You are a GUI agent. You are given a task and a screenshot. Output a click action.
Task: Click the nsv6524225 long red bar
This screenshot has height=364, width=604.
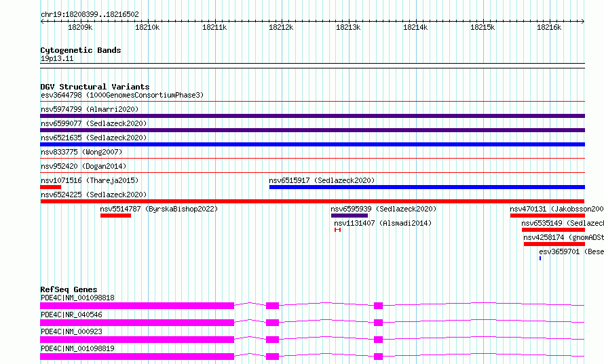(312, 201)
